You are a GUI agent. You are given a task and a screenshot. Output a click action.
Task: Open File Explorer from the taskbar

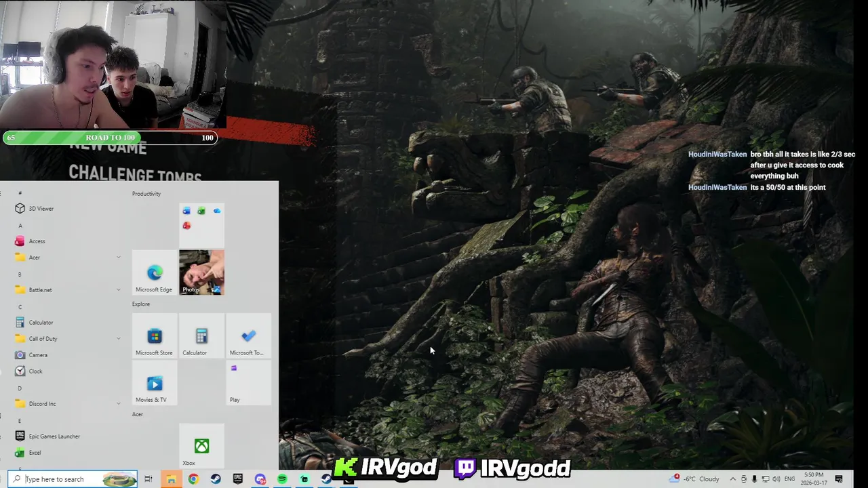171,479
